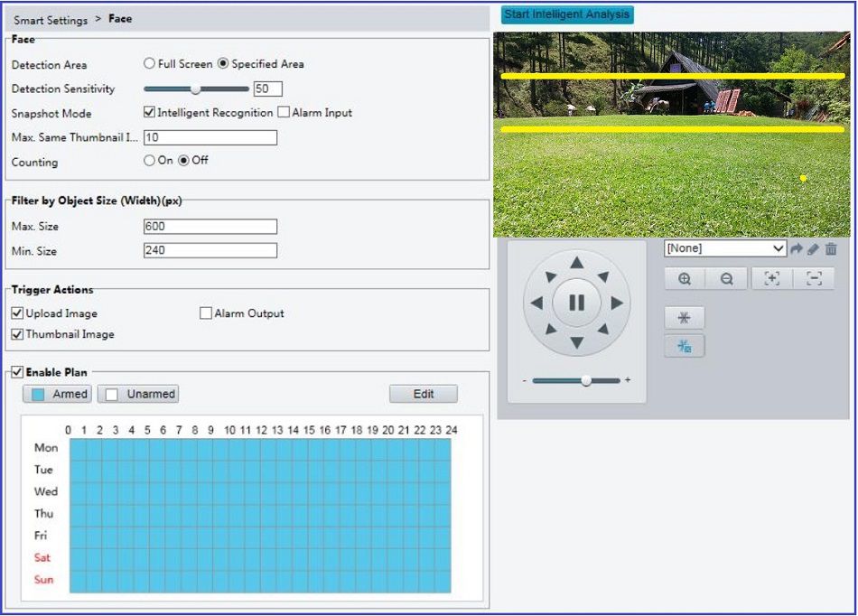Toggle Upload Image trigger action
Viewport: 858px width, 616px height.
pyautogui.click(x=17, y=313)
